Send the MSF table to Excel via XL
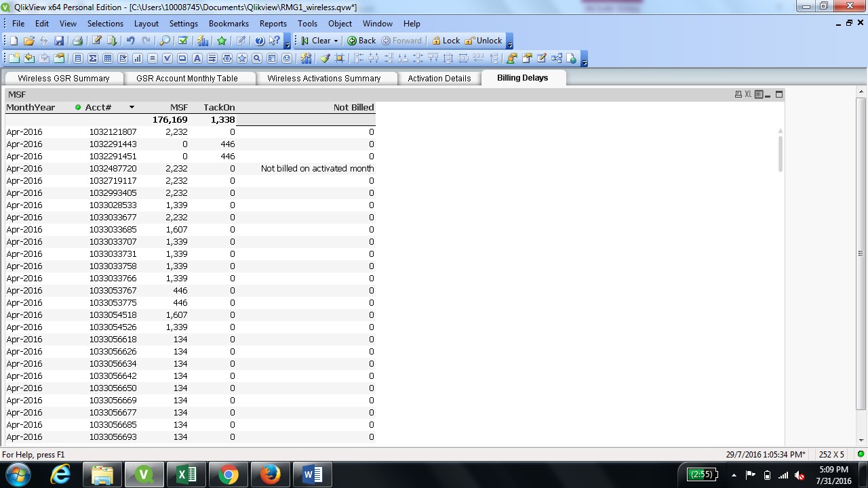The width and height of the screenshot is (868, 488). [x=748, y=94]
